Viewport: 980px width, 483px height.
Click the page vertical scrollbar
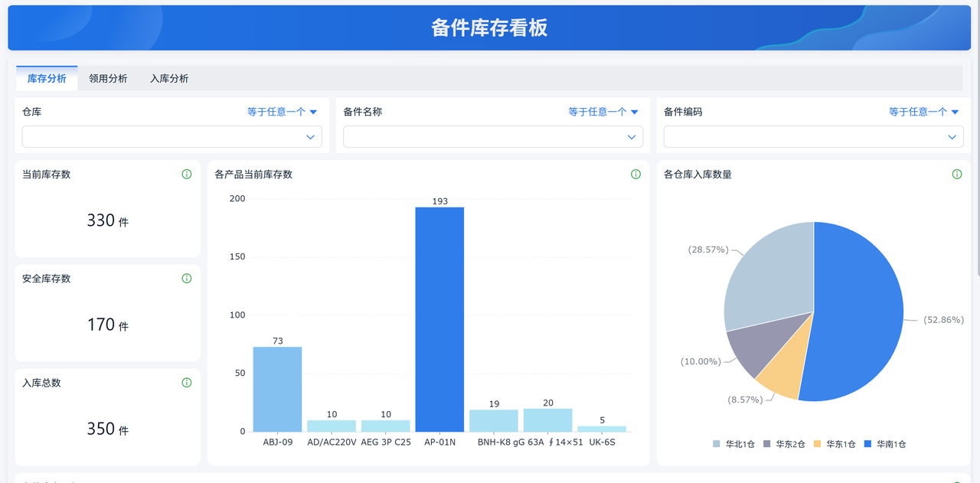977,138
